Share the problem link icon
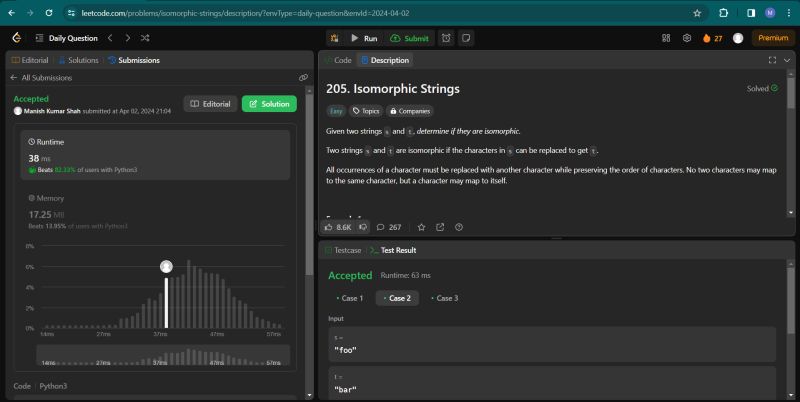800x402 pixels. (440, 227)
